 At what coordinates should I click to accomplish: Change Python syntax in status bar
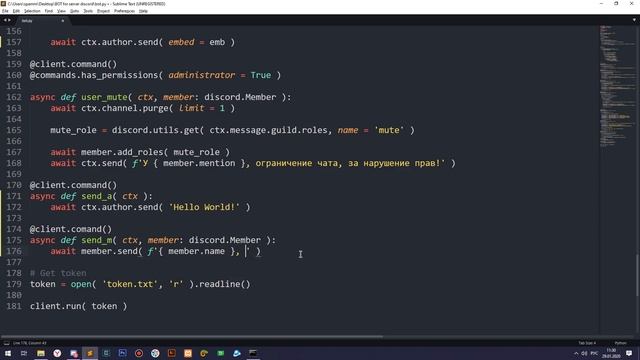(620, 343)
